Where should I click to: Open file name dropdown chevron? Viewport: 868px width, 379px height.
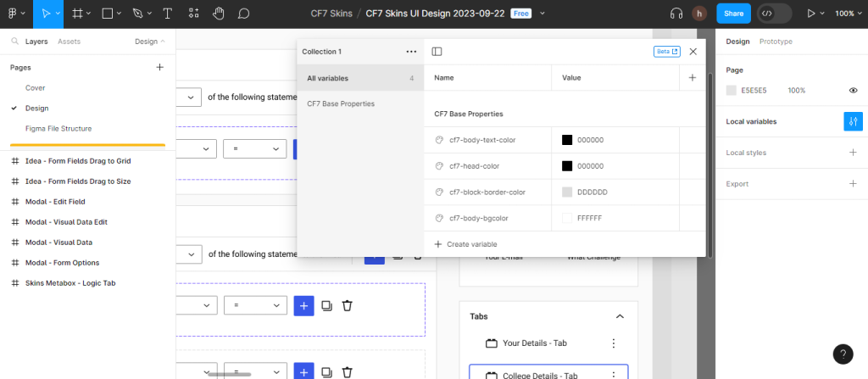click(x=542, y=14)
